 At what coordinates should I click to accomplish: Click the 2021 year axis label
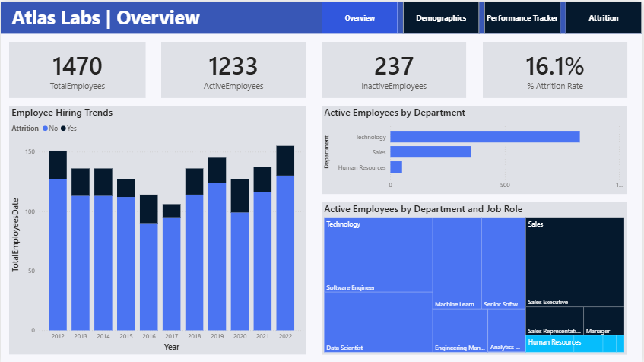click(x=262, y=336)
